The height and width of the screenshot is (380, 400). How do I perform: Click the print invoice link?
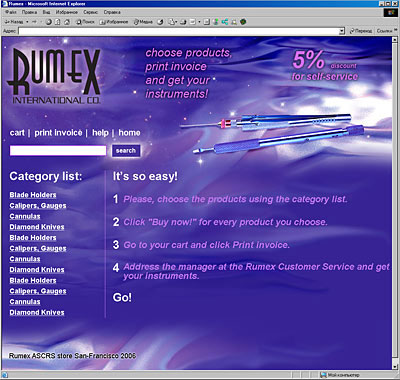point(58,133)
